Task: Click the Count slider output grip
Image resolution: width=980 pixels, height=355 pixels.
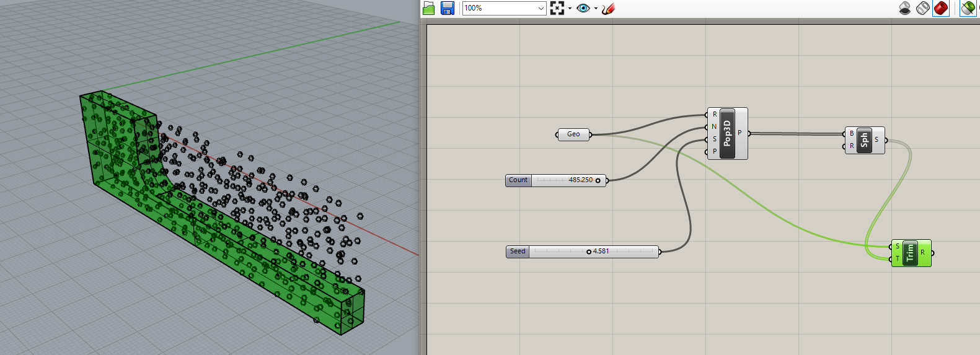Action: [x=607, y=180]
